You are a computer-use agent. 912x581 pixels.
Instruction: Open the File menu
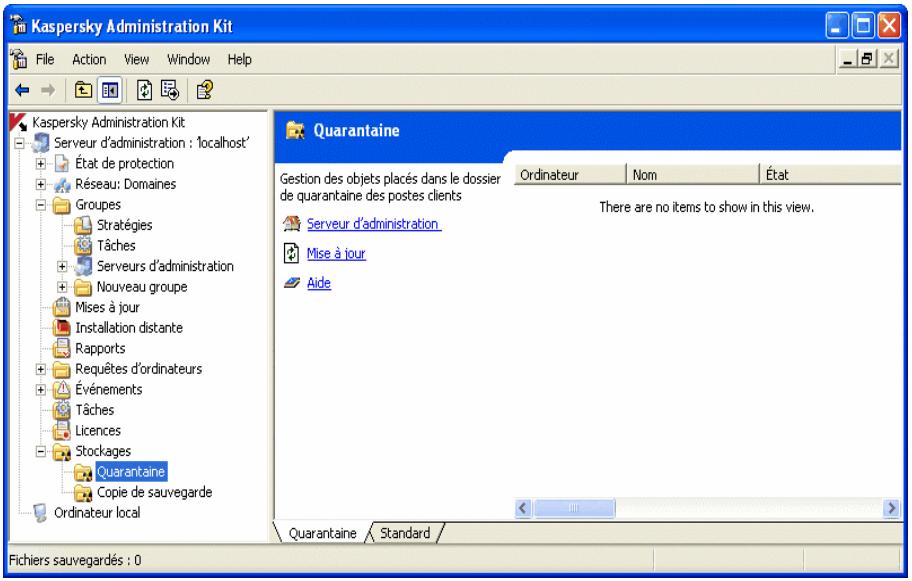click(45, 59)
